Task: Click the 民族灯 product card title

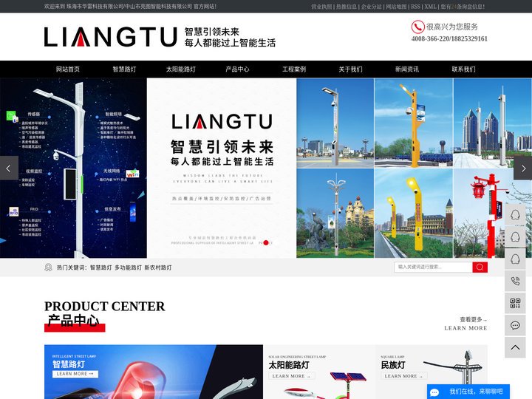Action: point(393,365)
